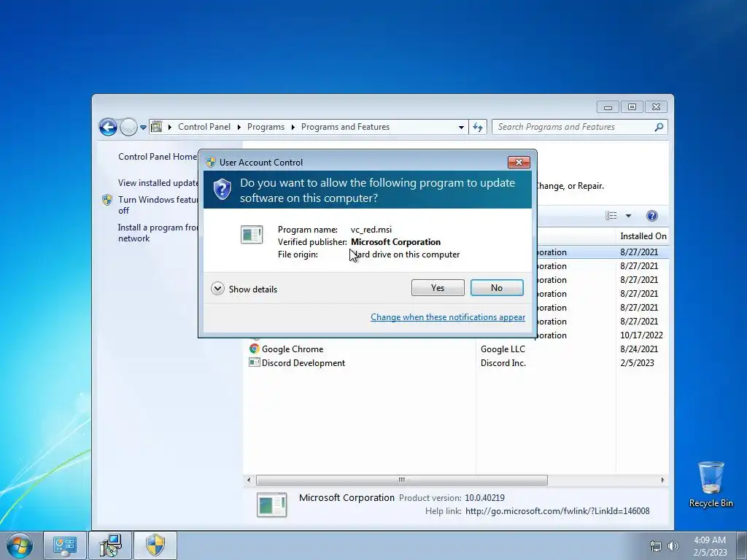747x560 pixels.
Task: Click the Discord Development list icon
Action: click(x=255, y=362)
